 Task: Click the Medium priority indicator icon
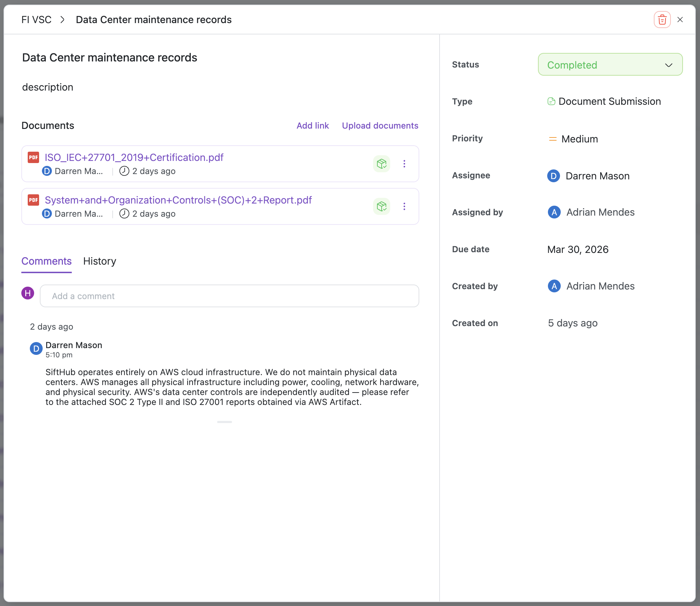tap(553, 139)
